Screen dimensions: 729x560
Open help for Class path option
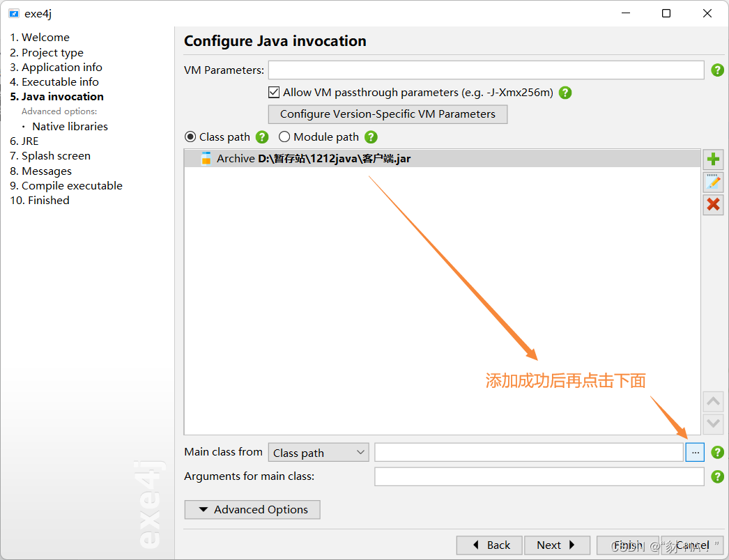261,137
